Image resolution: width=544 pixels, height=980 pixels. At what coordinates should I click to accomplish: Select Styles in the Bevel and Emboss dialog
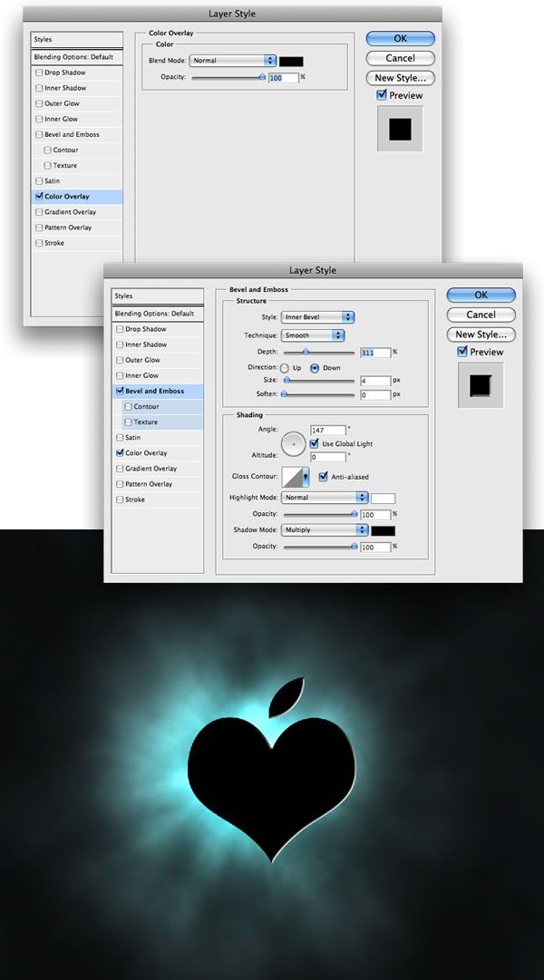158,296
